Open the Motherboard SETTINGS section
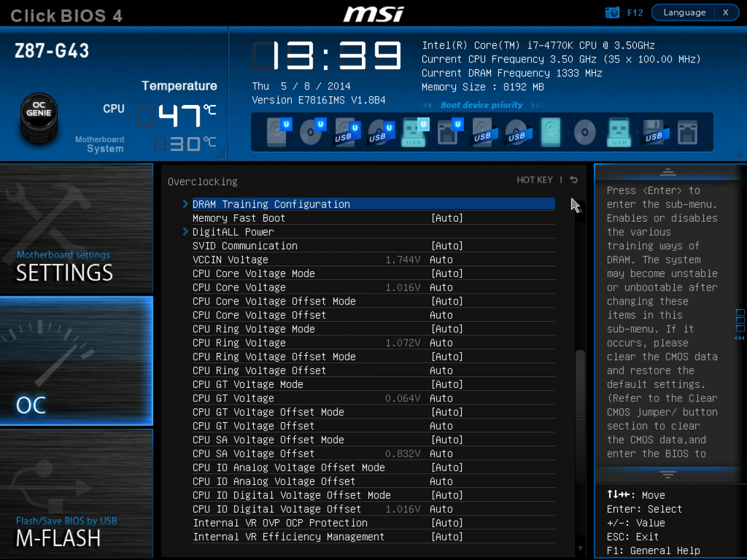Screen dimensions: 747x560 pyautogui.click(x=76, y=228)
